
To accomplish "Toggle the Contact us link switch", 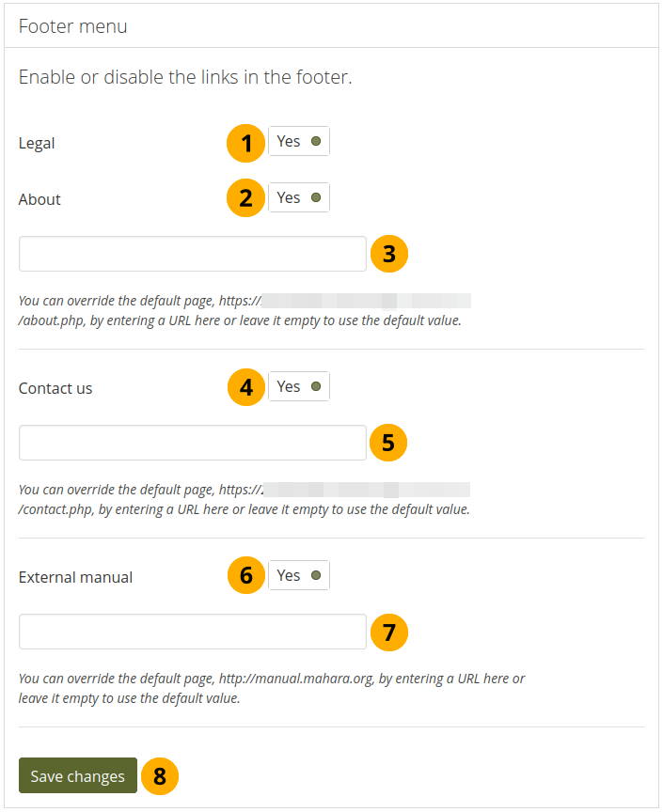I will tap(299, 386).
